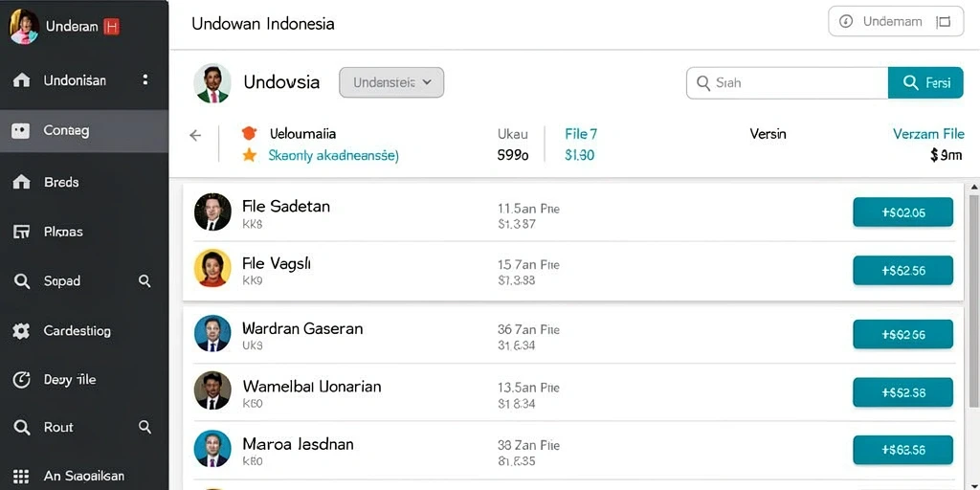Select the File Sadetan name
Screen dimensions: 980x490
point(285,207)
